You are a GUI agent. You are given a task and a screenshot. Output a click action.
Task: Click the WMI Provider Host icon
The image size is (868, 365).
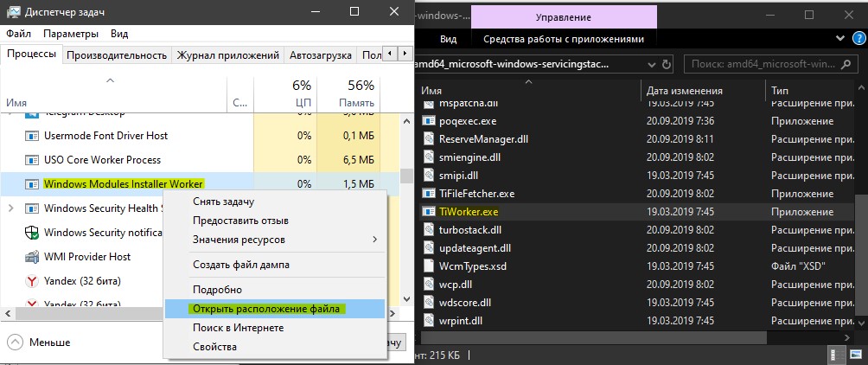tap(32, 257)
